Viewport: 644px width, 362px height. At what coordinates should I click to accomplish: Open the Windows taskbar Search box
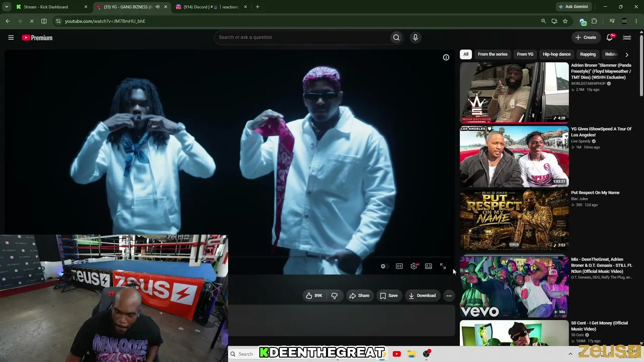click(244, 354)
